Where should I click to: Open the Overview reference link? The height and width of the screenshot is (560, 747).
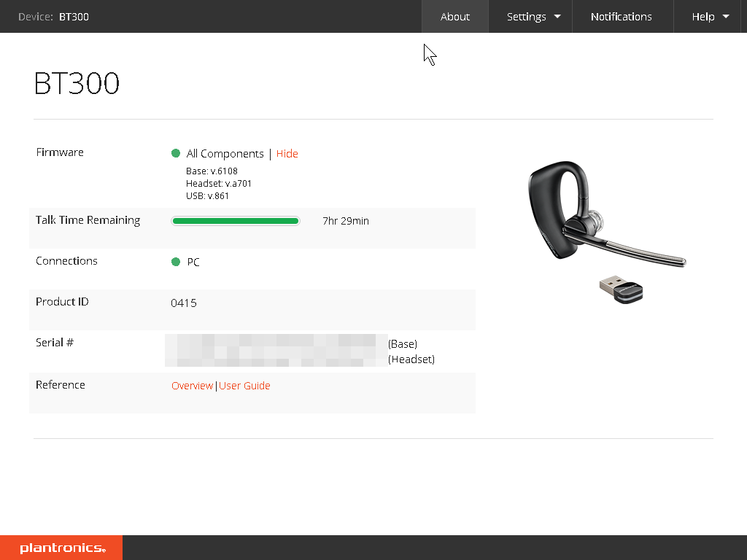pyautogui.click(x=192, y=386)
